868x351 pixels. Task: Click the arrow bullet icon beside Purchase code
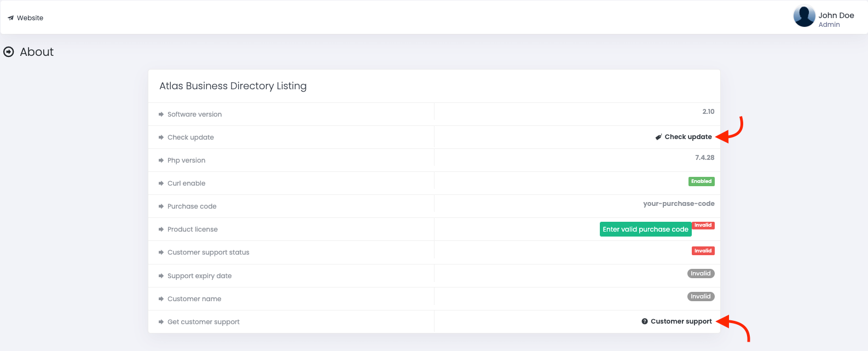pos(161,206)
